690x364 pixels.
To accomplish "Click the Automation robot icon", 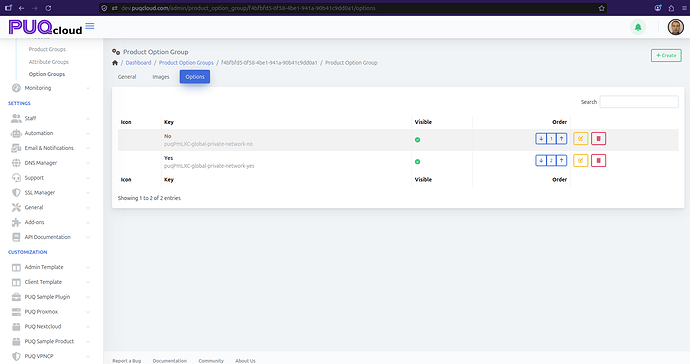I will click(16, 133).
